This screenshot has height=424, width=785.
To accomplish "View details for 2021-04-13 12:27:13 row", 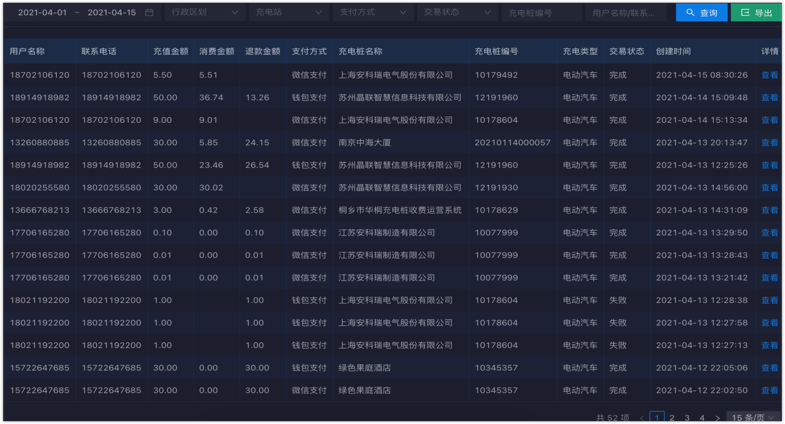I will (x=769, y=345).
